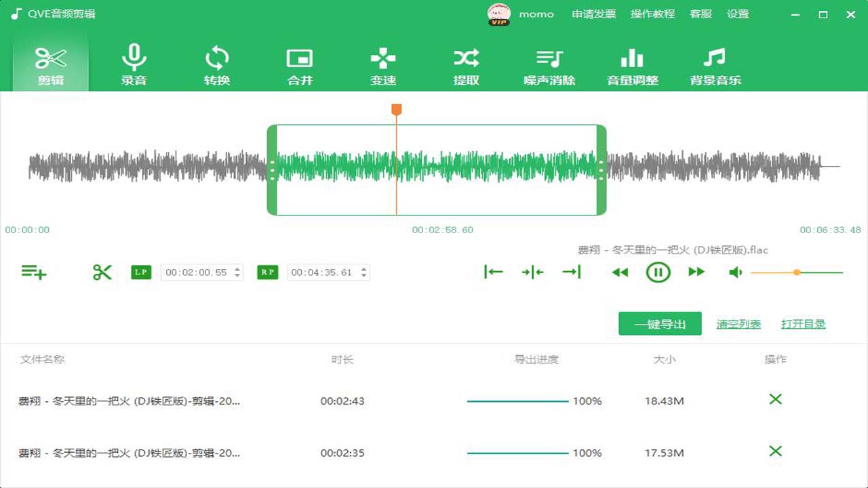Switch to the 剪辑 editing tab

point(50,64)
